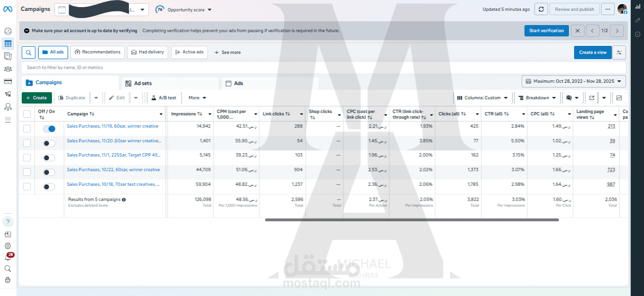644x296 pixels.
Task: Open Account overview gauge icon in sidebar
Action: point(8,31)
